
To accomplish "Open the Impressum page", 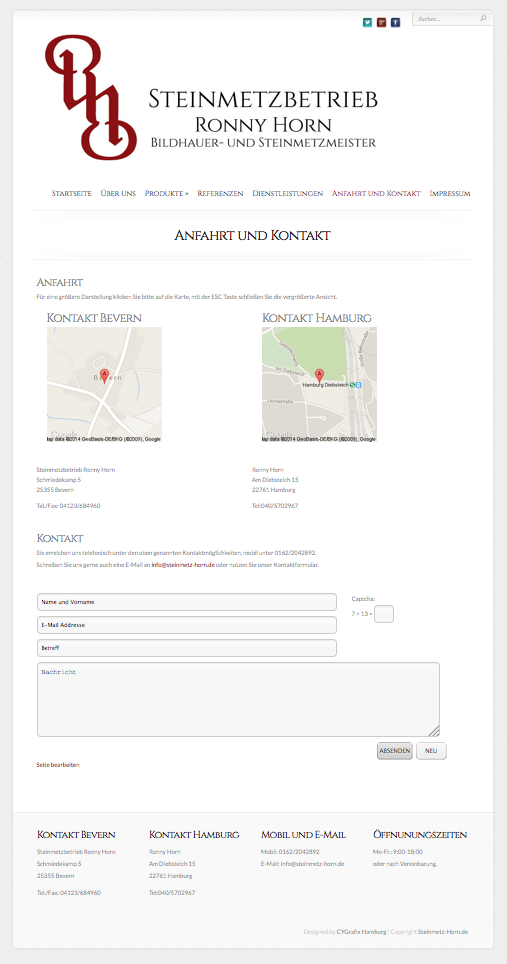I will coord(450,193).
